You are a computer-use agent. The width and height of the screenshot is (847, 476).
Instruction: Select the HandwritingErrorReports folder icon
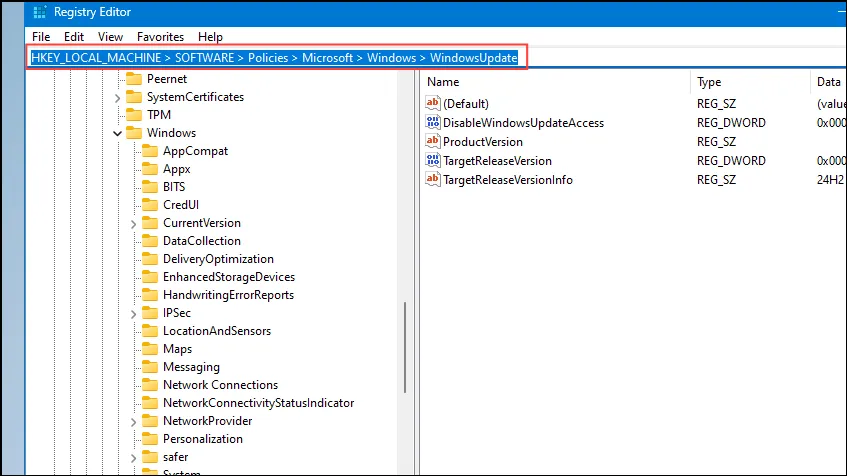pyautogui.click(x=150, y=294)
